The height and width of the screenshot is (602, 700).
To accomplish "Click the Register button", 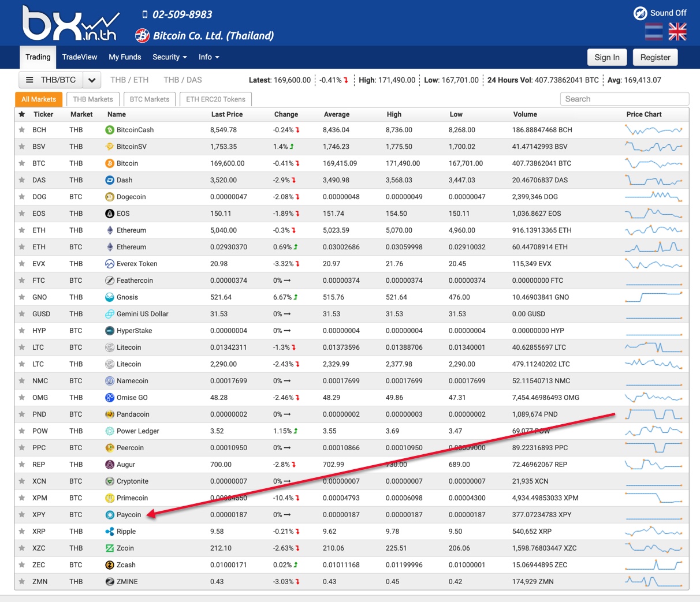I will [656, 57].
